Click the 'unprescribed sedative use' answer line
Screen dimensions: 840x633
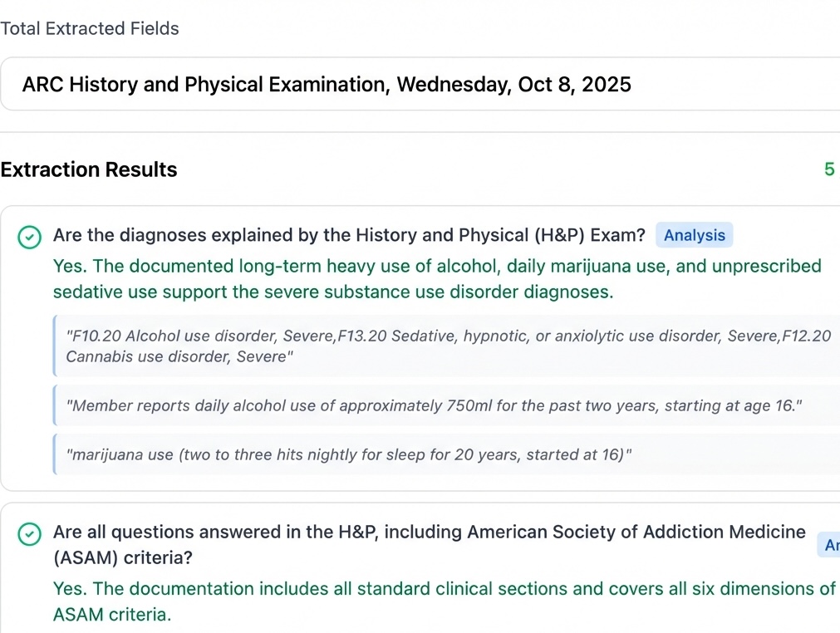point(332,292)
